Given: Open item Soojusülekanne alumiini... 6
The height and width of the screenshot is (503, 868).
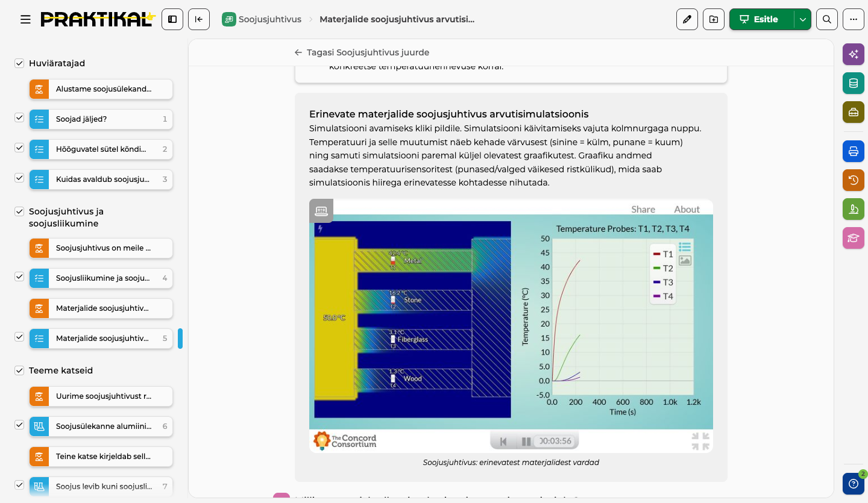Looking at the screenshot, I should (101, 426).
